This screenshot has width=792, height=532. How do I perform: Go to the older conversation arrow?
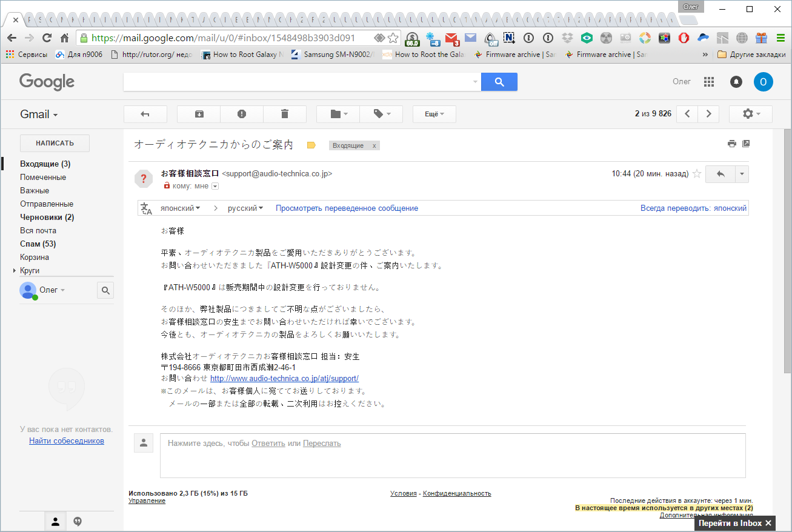pyautogui.click(x=708, y=114)
